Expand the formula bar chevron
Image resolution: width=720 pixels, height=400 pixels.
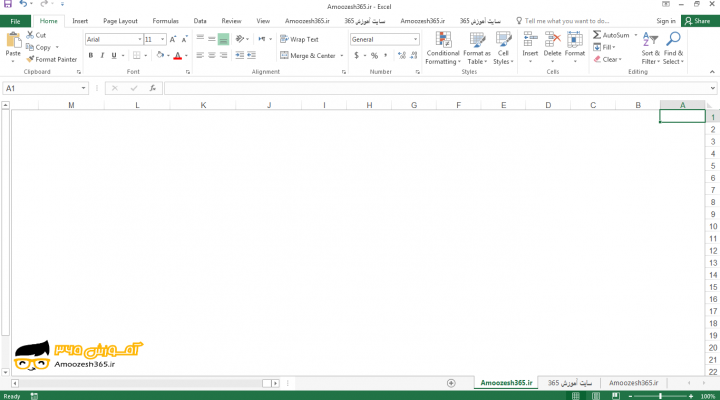click(712, 88)
